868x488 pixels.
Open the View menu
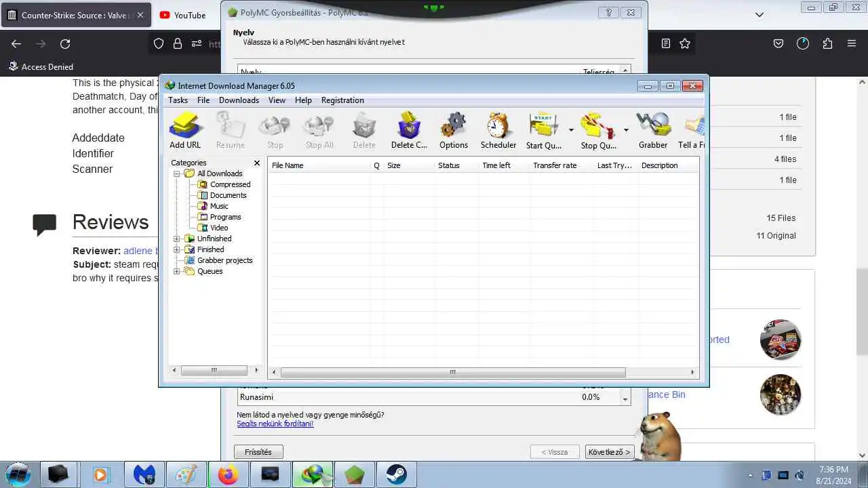pos(277,100)
